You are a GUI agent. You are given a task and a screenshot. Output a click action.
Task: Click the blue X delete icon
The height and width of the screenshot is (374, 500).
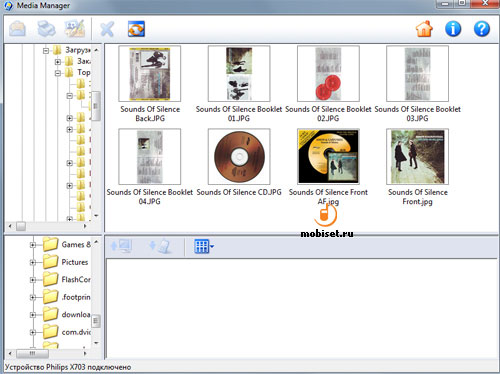tap(107, 29)
